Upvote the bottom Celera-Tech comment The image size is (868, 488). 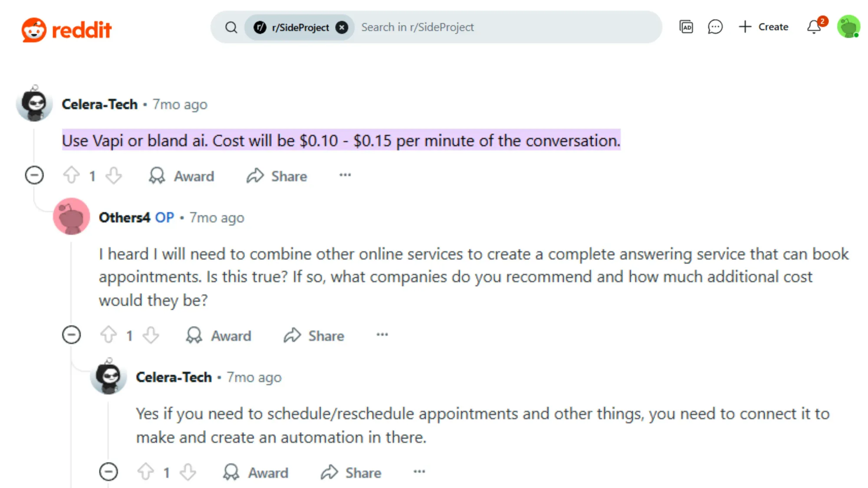pyautogui.click(x=146, y=472)
